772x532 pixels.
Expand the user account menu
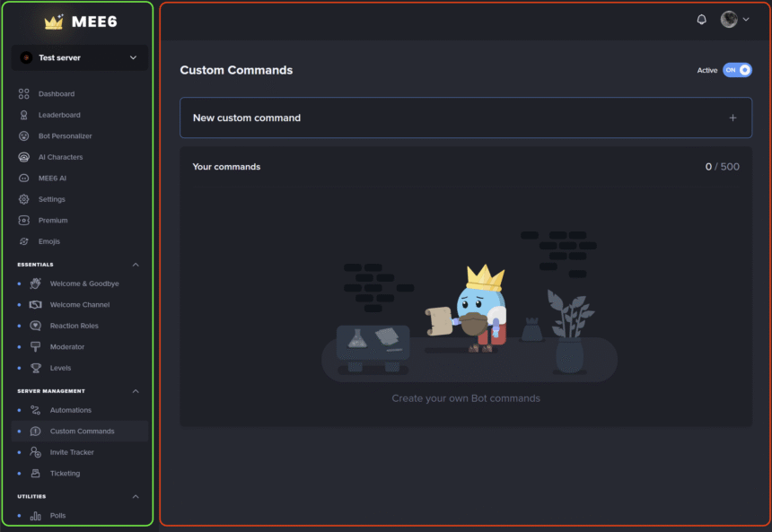[x=735, y=19]
